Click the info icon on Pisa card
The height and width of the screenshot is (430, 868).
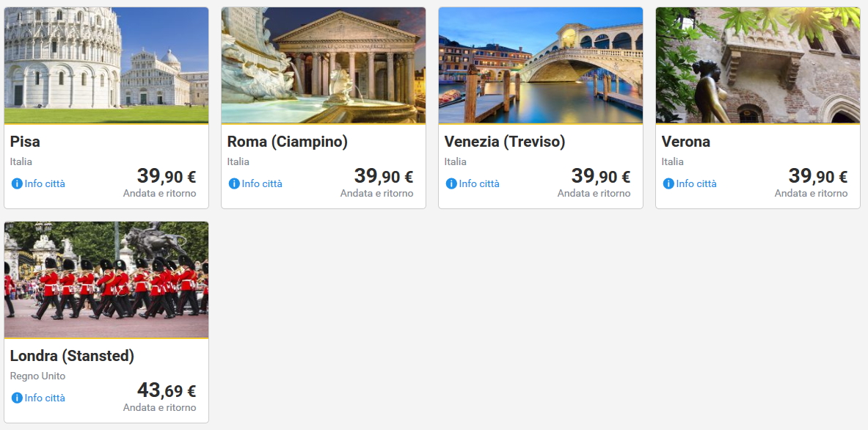pyautogui.click(x=17, y=183)
